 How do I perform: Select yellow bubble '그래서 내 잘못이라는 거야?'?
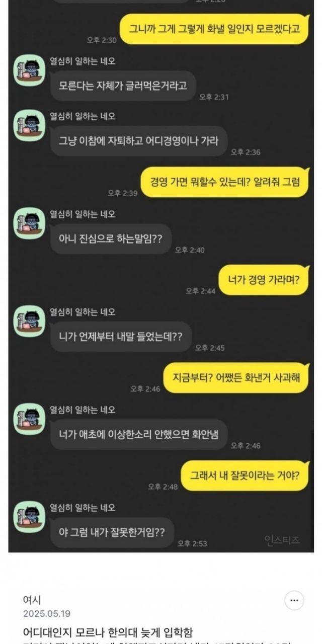point(245,475)
